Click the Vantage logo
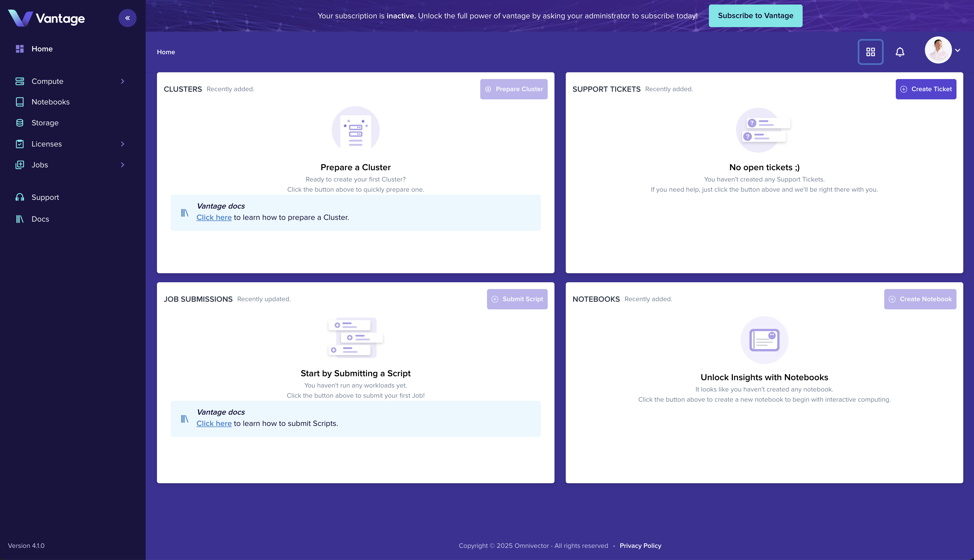 coord(47,18)
